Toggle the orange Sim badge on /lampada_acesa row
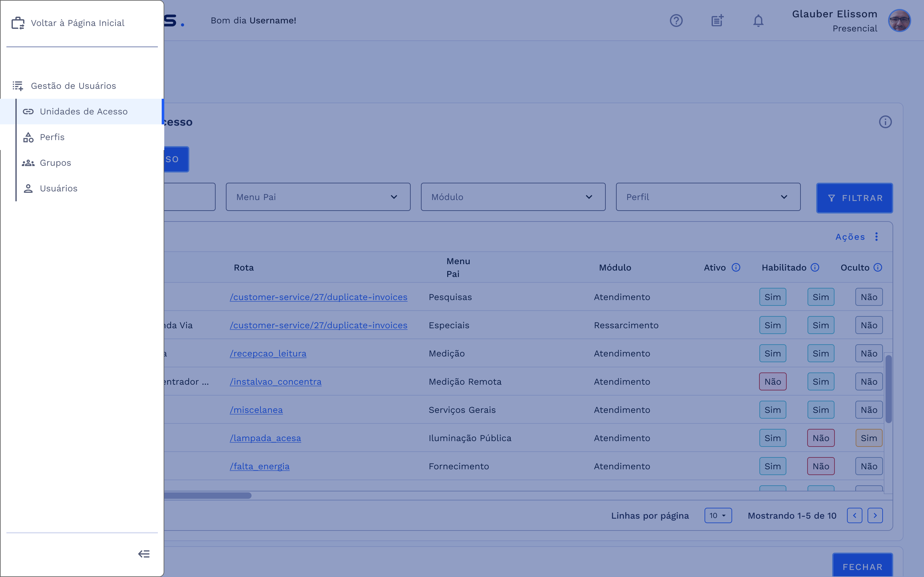 coord(868,438)
